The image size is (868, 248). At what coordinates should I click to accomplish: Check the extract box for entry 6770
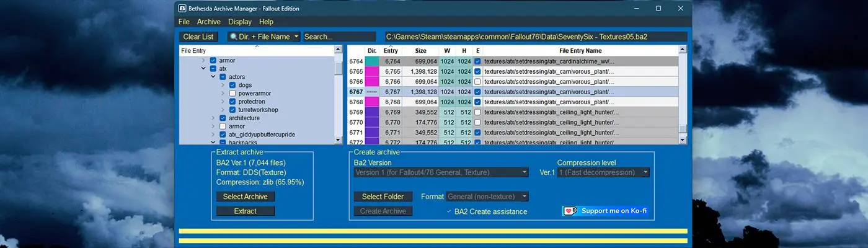[x=477, y=123]
